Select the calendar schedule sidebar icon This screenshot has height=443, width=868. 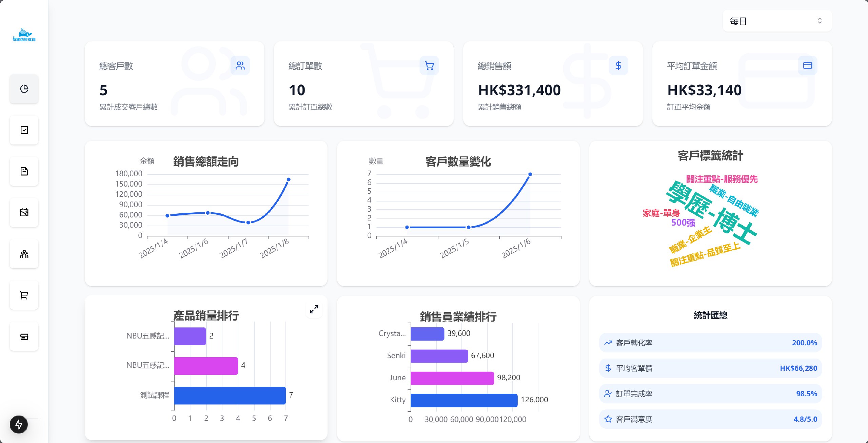[24, 212]
